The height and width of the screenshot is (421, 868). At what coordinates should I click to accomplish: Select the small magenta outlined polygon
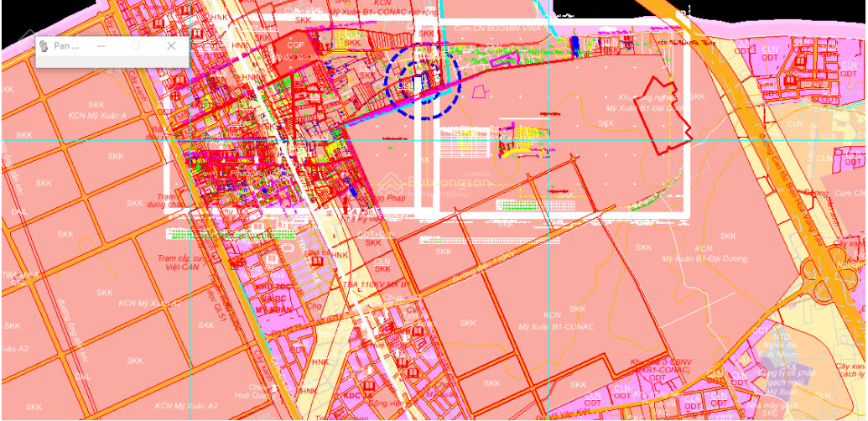click(x=479, y=91)
